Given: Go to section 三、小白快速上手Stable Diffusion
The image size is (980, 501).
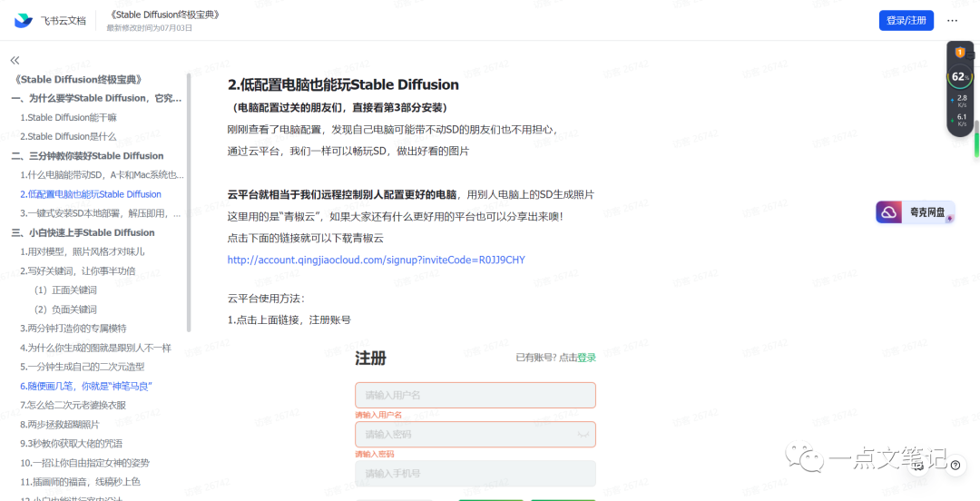Looking at the screenshot, I should (83, 232).
